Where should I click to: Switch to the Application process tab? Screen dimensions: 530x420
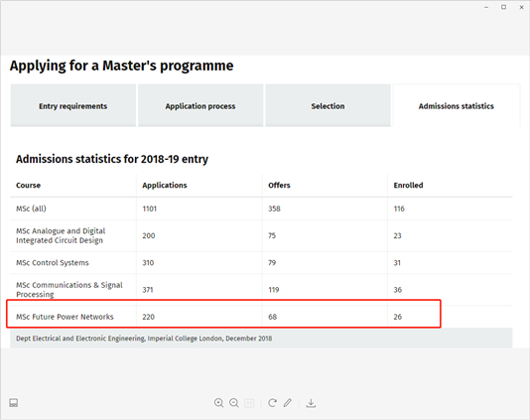point(200,106)
